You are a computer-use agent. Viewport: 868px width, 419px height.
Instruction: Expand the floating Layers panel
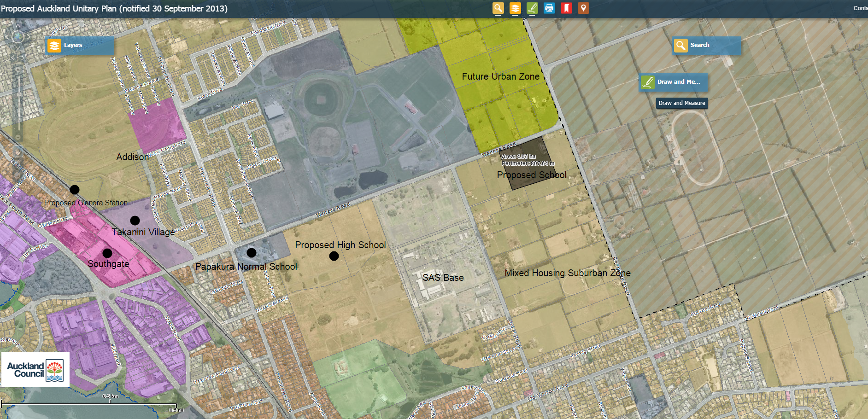pyautogui.click(x=79, y=45)
